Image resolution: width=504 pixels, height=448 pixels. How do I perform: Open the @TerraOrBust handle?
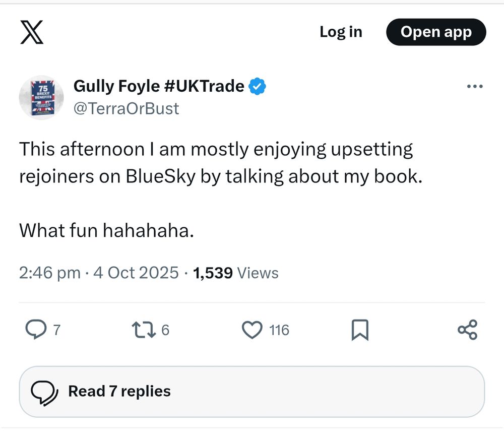[x=126, y=108]
